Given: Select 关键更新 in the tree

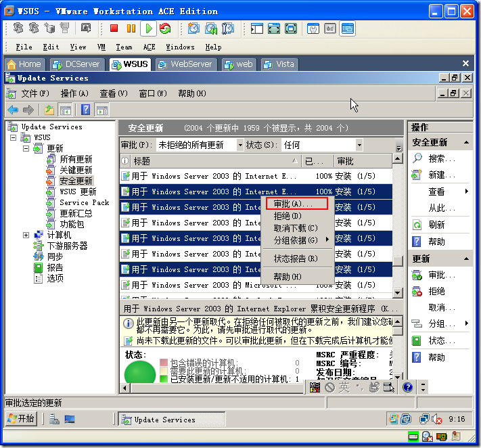Looking at the screenshot, I should [x=76, y=170].
